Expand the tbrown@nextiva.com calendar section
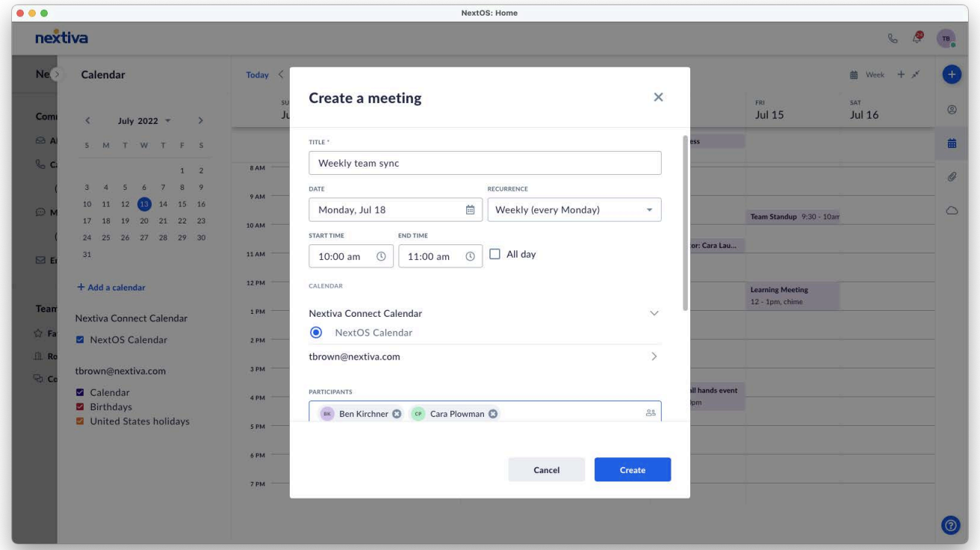This screenshot has width=980, height=550. point(654,356)
